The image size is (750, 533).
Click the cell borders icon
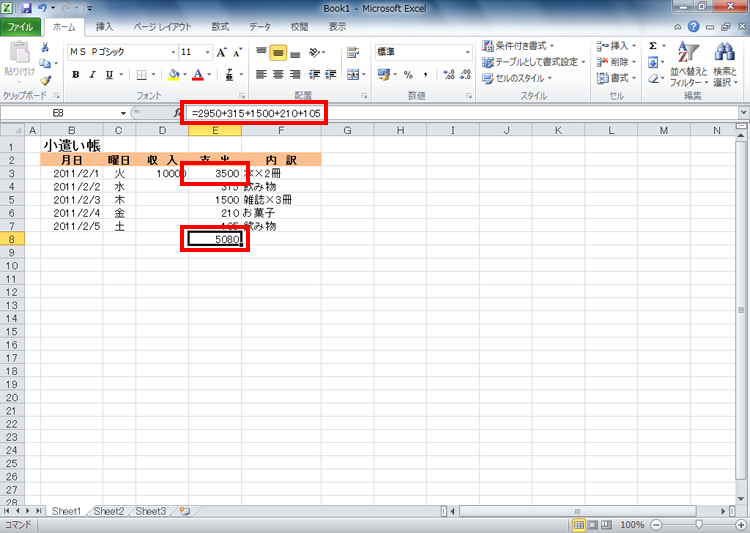pyautogui.click(x=142, y=75)
